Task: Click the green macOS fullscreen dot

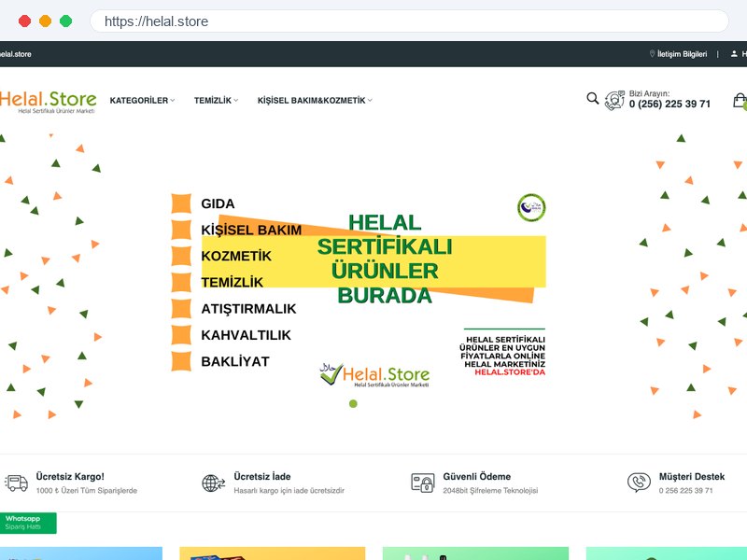Action: click(65, 21)
